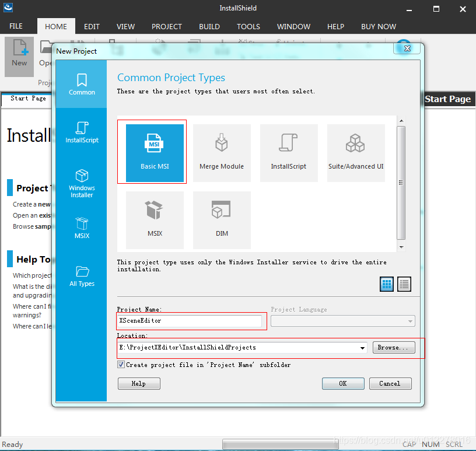Choose the Merge Module project type
The height and width of the screenshot is (451, 476).
[x=222, y=153]
